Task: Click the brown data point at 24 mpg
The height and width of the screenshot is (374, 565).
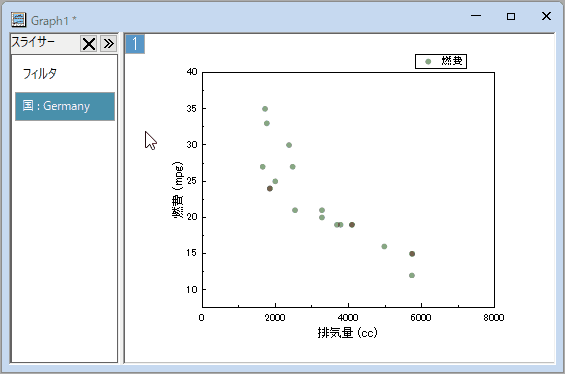Action: pos(270,188)
